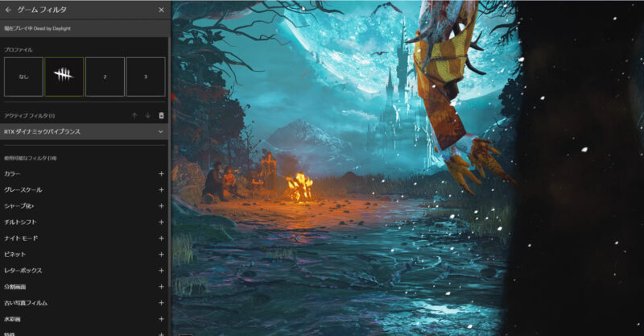The width and height of the screenshot is (644, 336).
Task: Select the なし profile slot
Action: click(x=23, y=77)
